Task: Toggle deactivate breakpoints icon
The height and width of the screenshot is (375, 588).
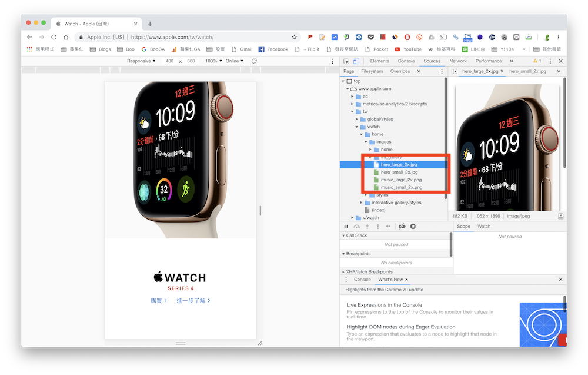Action: pyautogui.click(x=402, y=226)
